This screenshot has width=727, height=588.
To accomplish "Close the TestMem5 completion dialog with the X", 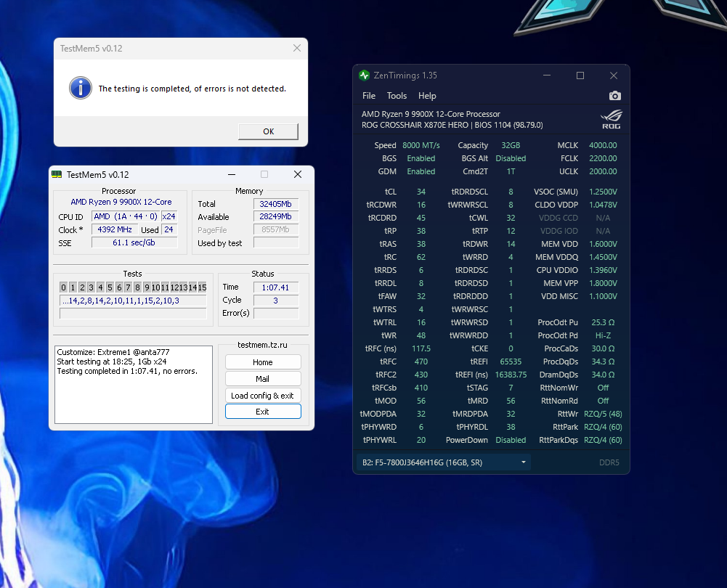I will [296, 48].
